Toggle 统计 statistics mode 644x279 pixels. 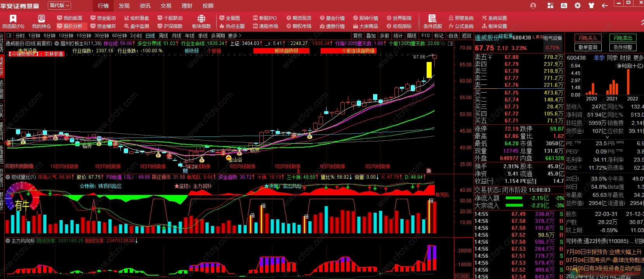tap(398, 36)
